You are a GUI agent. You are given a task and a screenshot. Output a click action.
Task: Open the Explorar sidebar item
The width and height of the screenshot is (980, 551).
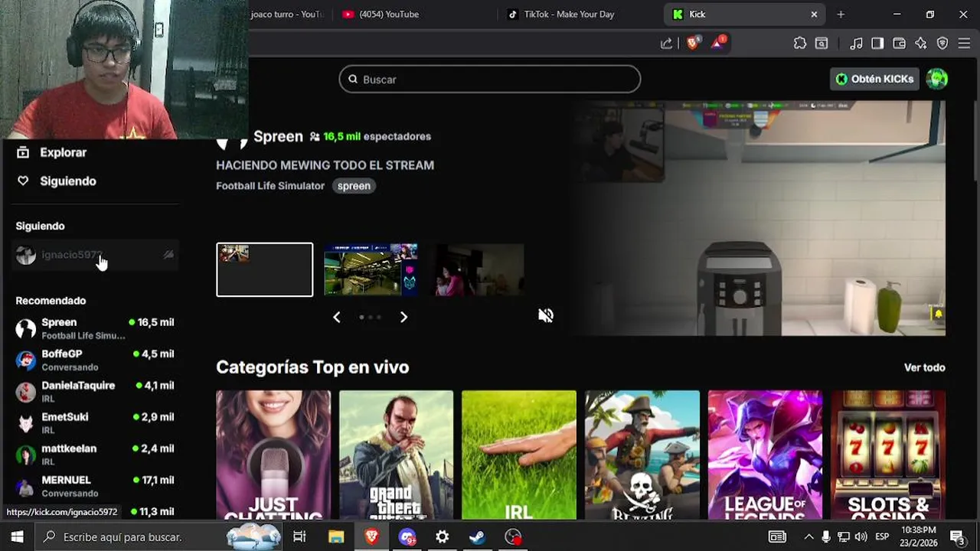click(52, 152)
